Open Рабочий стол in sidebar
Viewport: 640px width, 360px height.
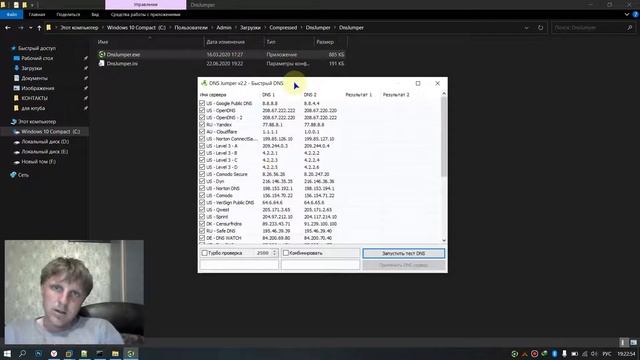pyautogui.click(x=37, y=58)
